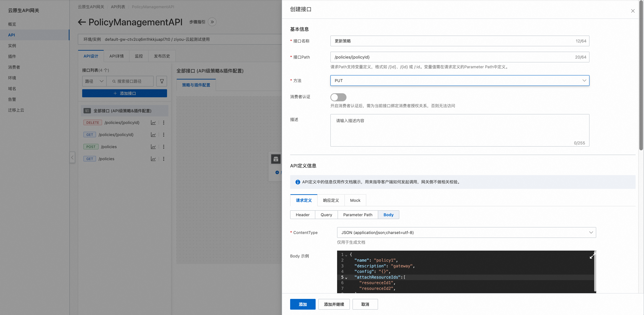Open the ContentType JSON dropdown
The image size is (644, 315).
(x=466, y=232)
